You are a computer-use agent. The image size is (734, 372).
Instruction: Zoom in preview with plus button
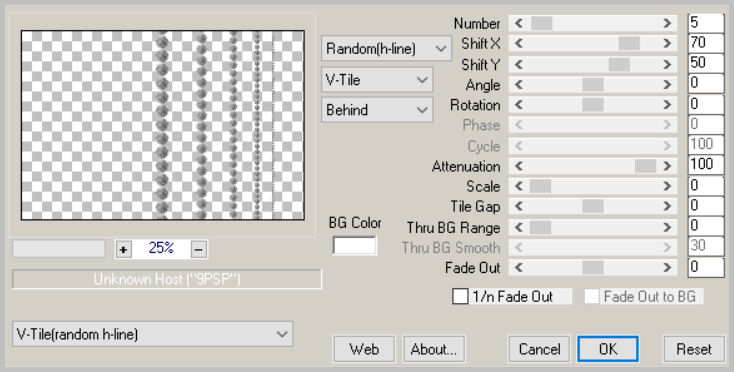123,249
